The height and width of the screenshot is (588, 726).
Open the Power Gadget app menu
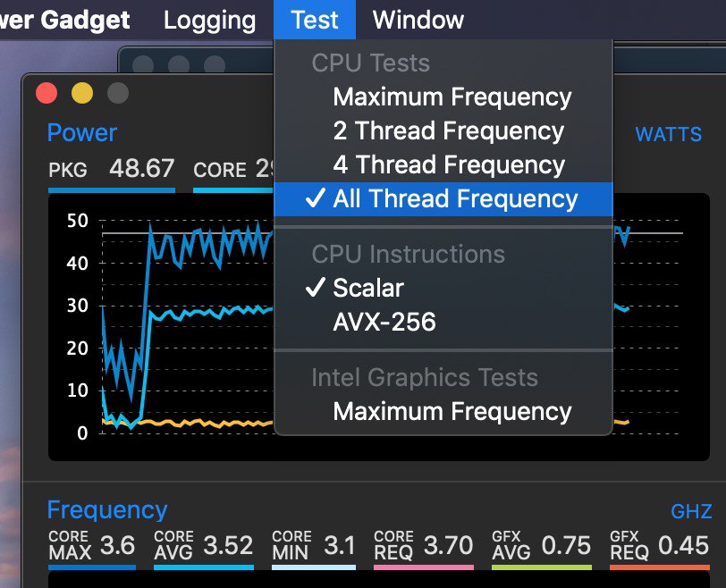coord(64,20)
